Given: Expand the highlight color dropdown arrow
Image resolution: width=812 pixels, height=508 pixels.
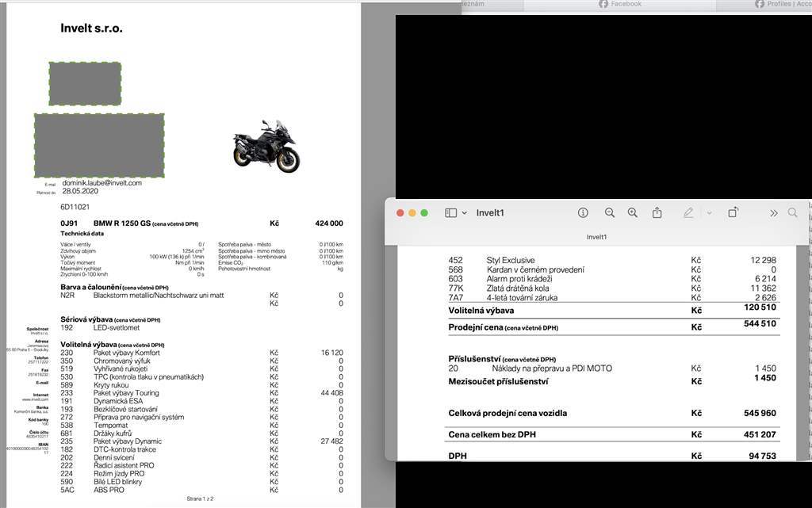Looking at the screenshot, I should pos(709,213).
